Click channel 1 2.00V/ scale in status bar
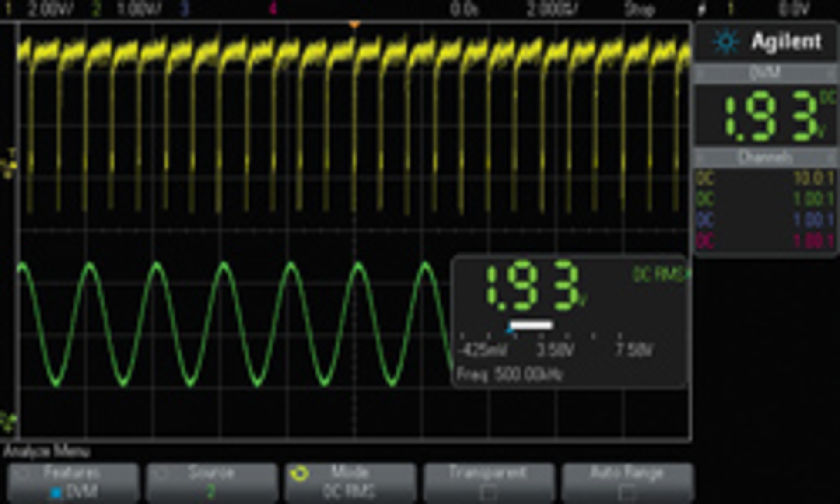This screenshot has width=840, height=504. (x=51, y=9)
